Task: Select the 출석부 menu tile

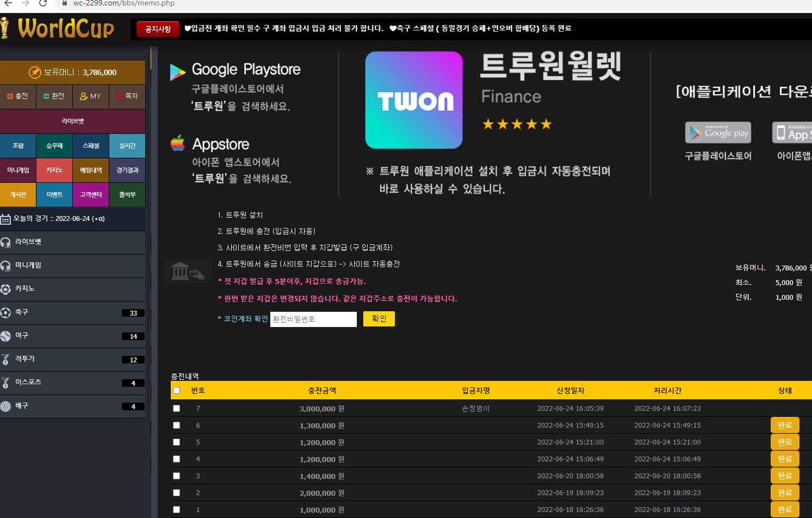Action: [127, 195]
